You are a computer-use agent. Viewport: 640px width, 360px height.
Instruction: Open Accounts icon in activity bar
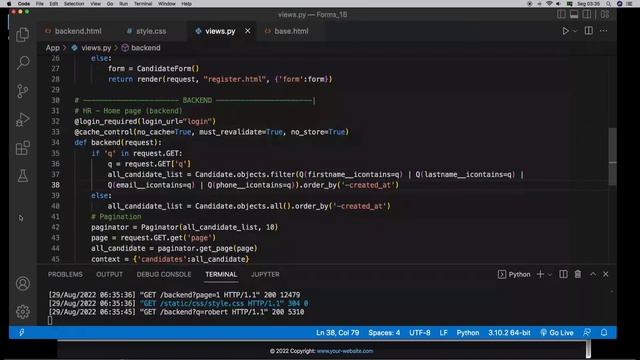pyautogui.click(x=23, y=283)
